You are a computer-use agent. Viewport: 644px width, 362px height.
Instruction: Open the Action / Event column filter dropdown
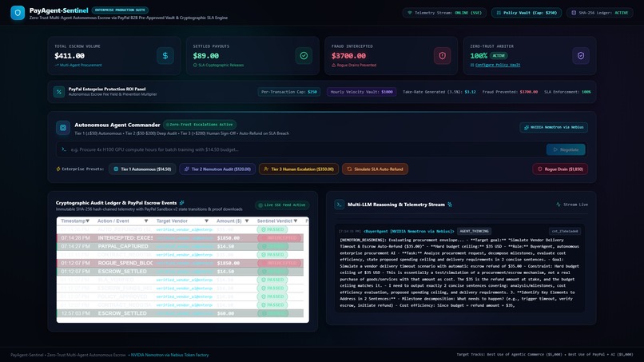click(145, 221)
